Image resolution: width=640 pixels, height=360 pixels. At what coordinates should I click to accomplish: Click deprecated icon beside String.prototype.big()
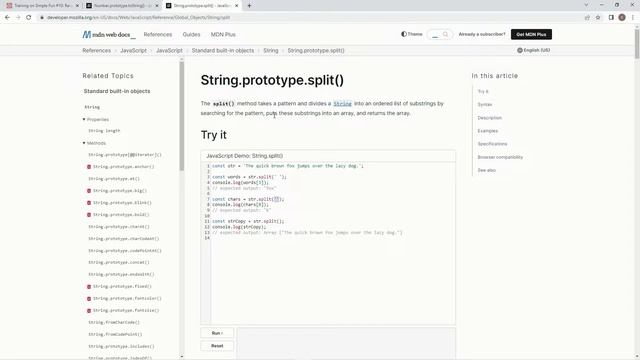pyautogui.click(x=89, y=191)
